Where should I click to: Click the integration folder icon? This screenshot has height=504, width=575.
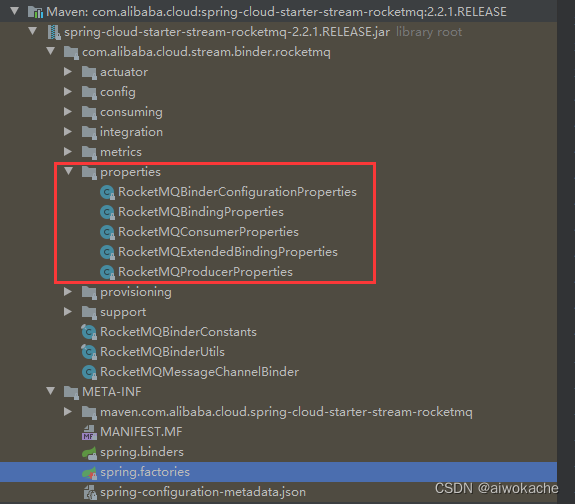coord(89,132)
